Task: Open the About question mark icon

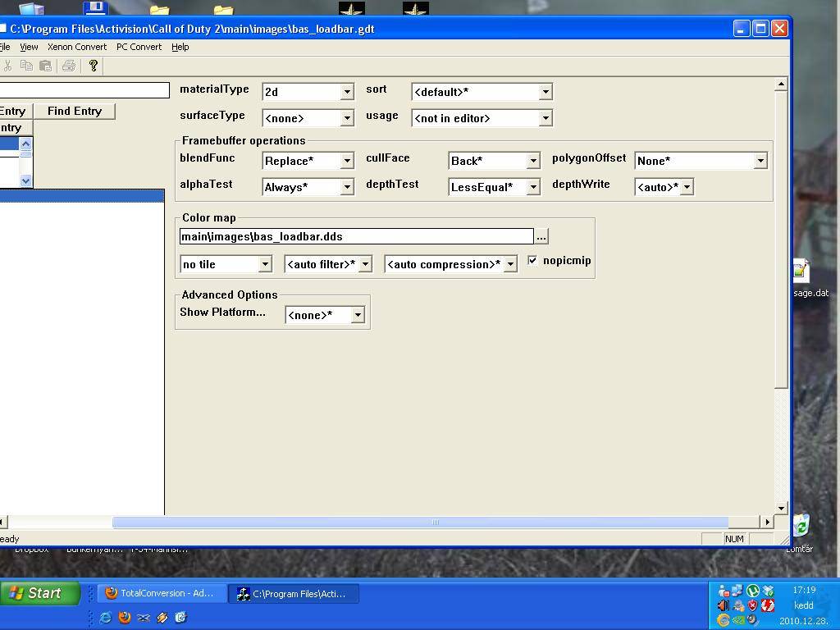Action: [93, 66]
